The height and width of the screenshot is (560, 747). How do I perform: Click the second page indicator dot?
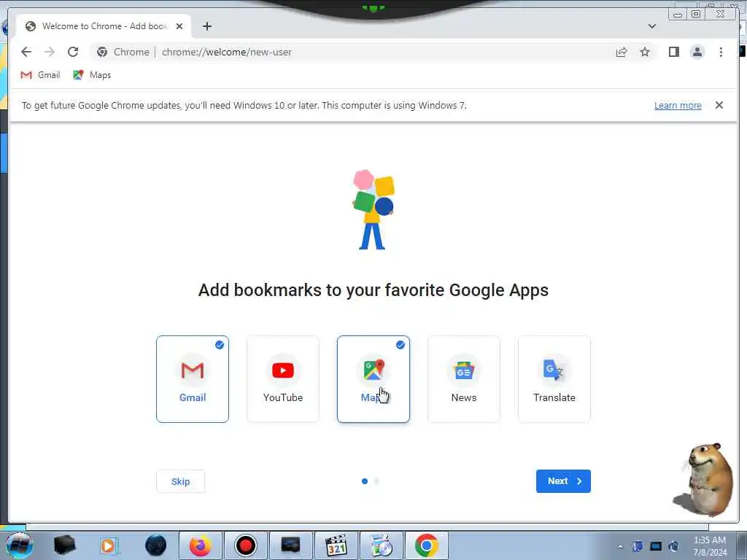[x=376, y=481]
